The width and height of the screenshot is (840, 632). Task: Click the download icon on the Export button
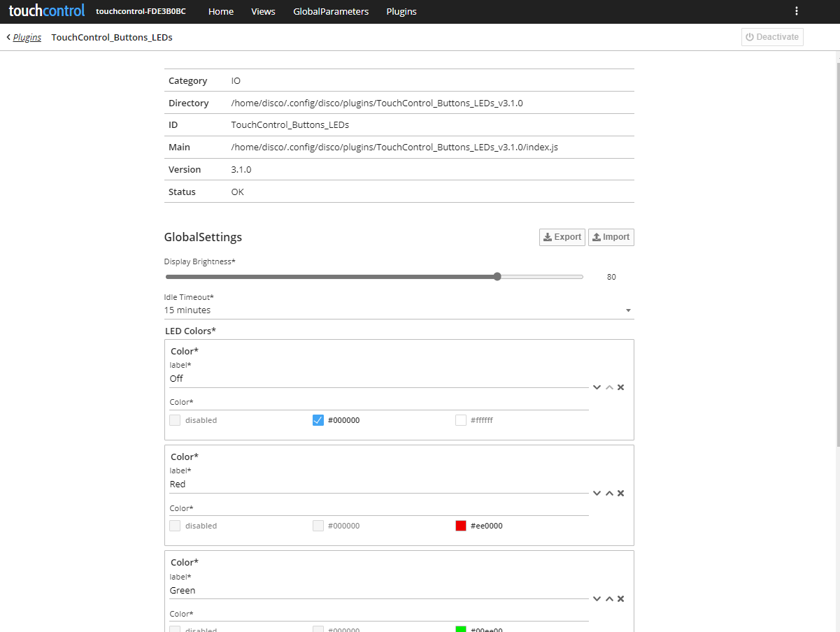coord(547,237)
